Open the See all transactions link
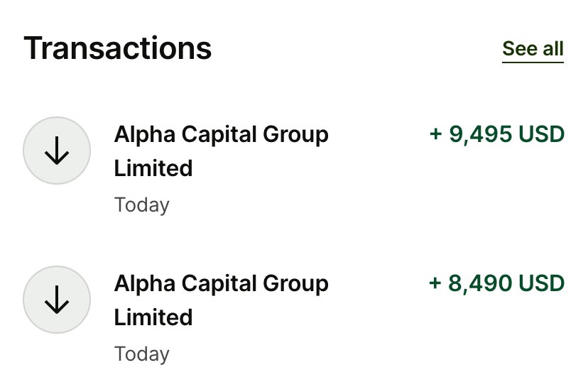The width and height of the screenshot is (588, 387). (533, 49)
